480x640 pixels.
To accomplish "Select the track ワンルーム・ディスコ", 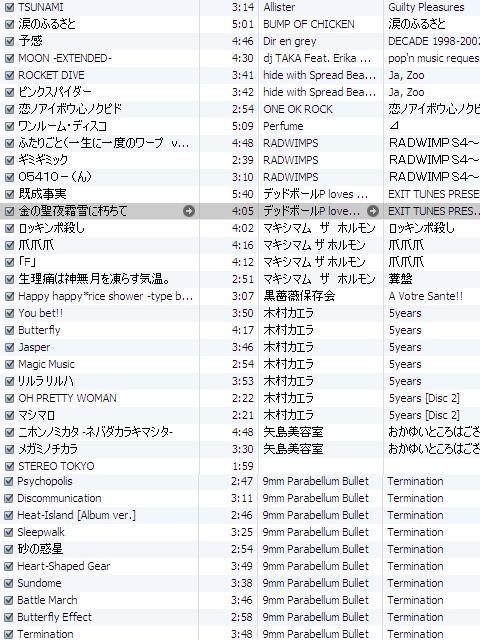I will (62, 126).
